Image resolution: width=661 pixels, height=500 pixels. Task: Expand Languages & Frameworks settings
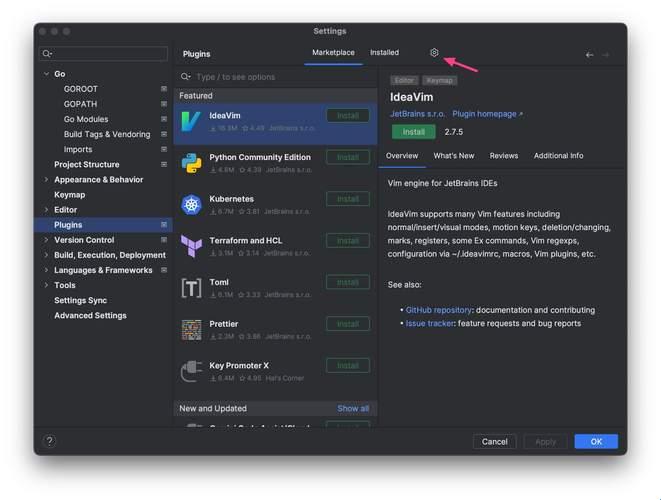point(46,270)
